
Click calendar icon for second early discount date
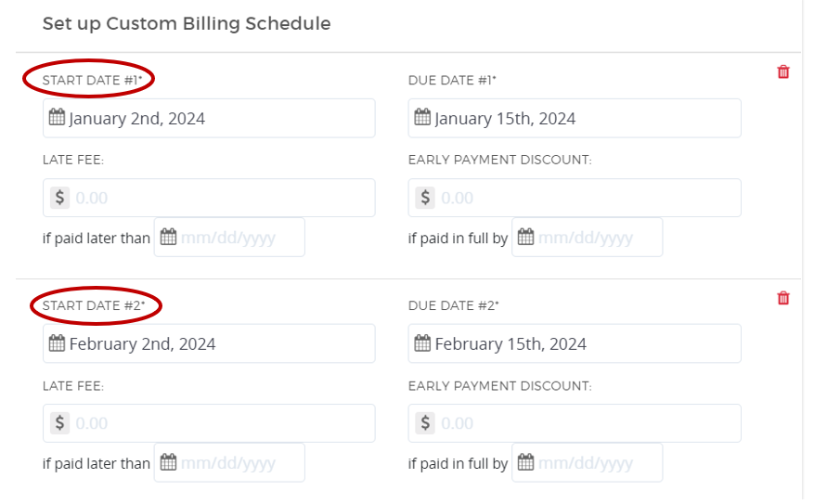tap(525, 462)
